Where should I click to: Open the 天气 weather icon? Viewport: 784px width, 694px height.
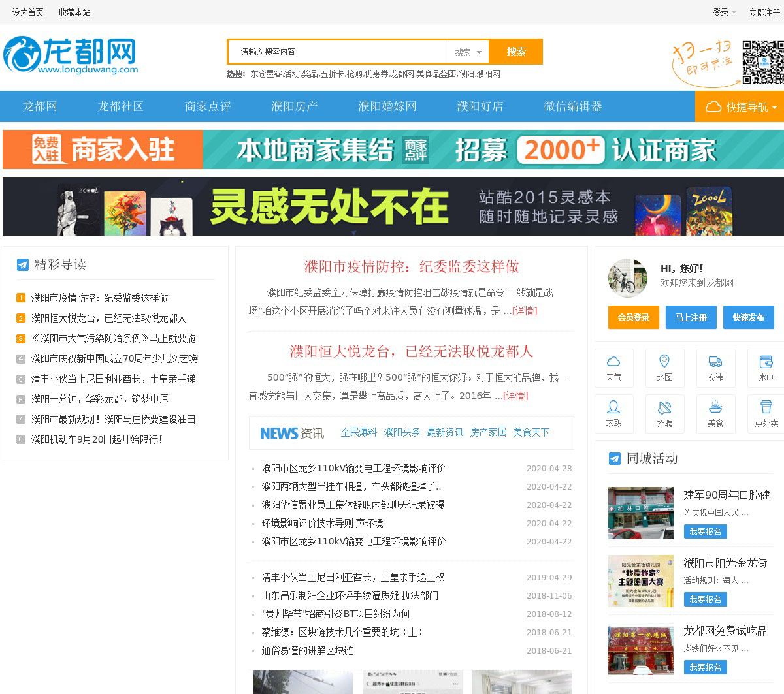[613, 368]
